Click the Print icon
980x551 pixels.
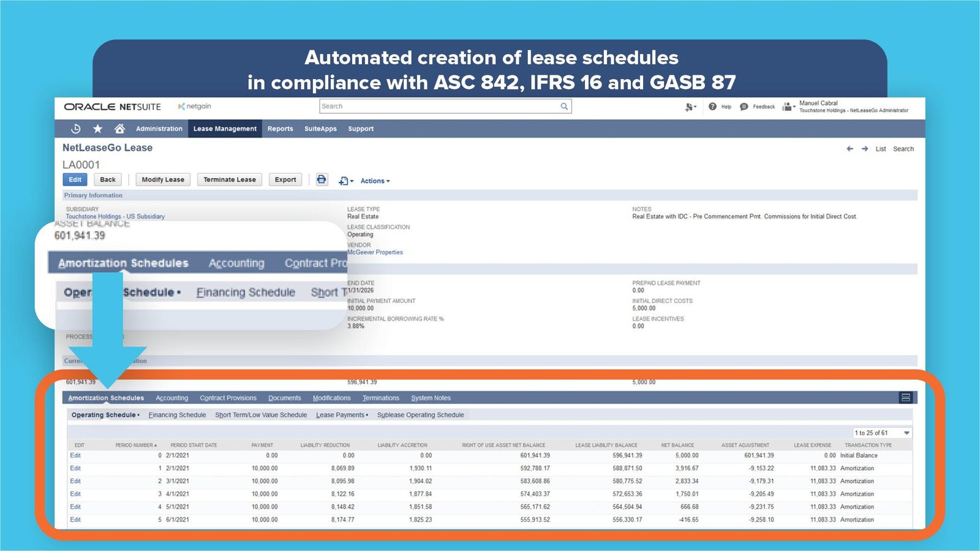click(322, 179)
